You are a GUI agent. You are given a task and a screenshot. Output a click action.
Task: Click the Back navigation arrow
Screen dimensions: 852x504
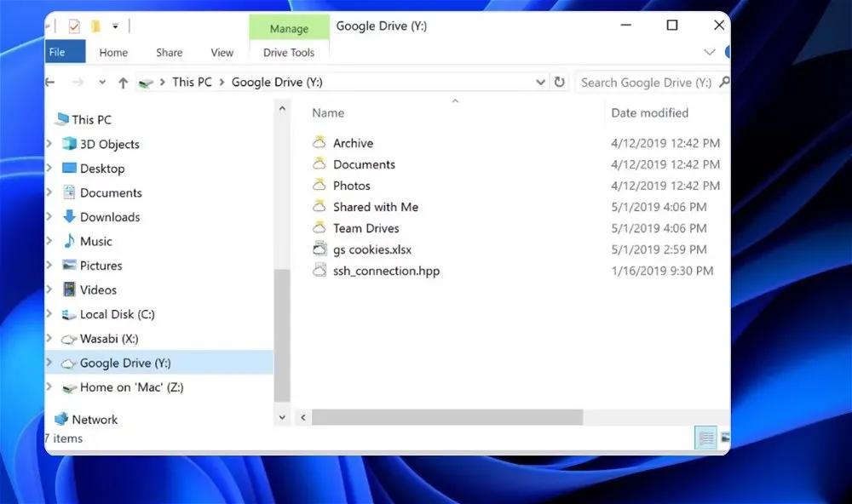click(49, 82)
